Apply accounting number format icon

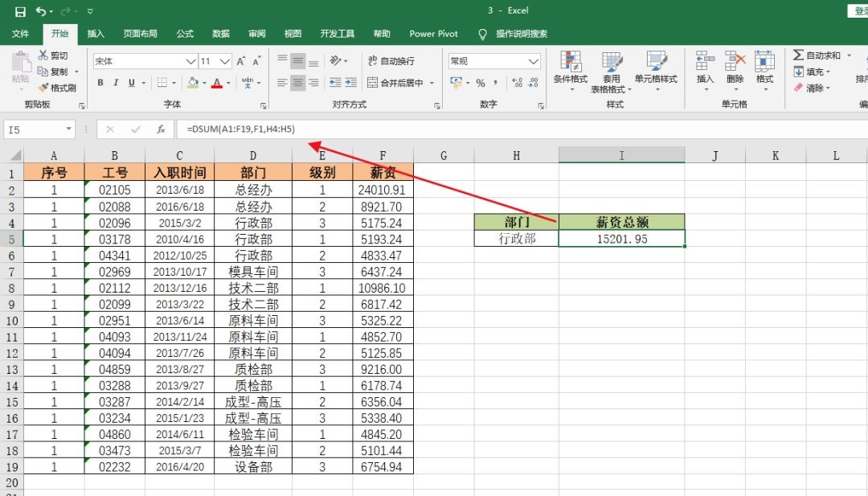pos(457,83)
